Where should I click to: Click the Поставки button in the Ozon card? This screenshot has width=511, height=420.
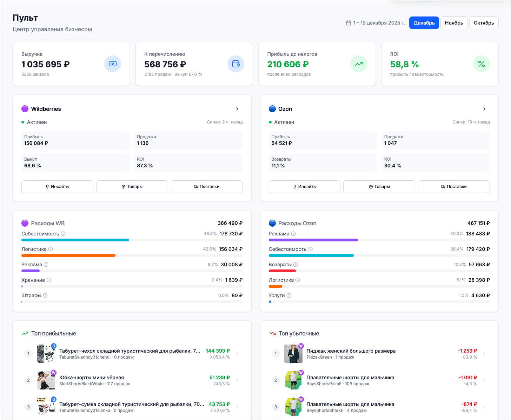454,187
